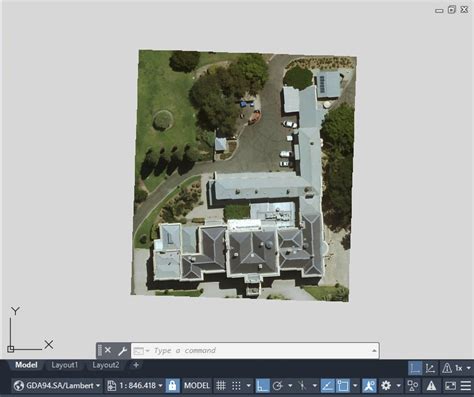
Task: Toggle drawing grid display icon
Action: click(x=221, y=386)
